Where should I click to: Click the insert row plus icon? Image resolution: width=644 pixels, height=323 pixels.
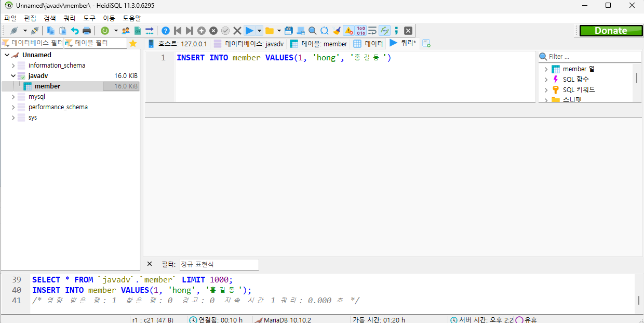[202, 31]
